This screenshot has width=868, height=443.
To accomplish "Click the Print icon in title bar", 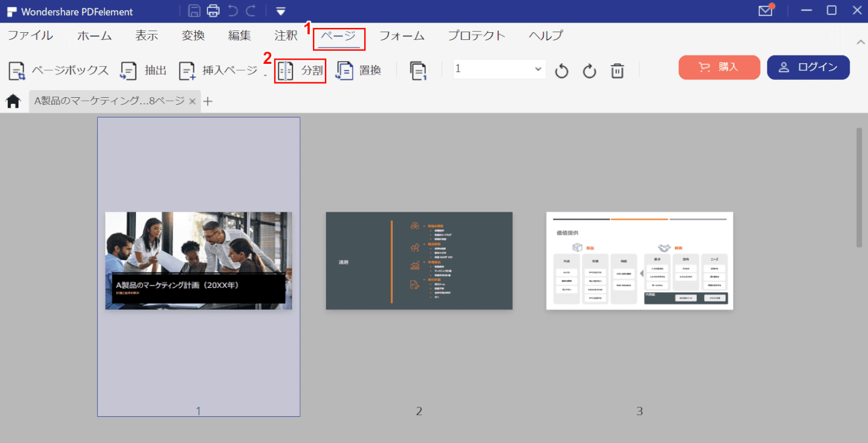I will pyautogui.click(x=213, y=11).
